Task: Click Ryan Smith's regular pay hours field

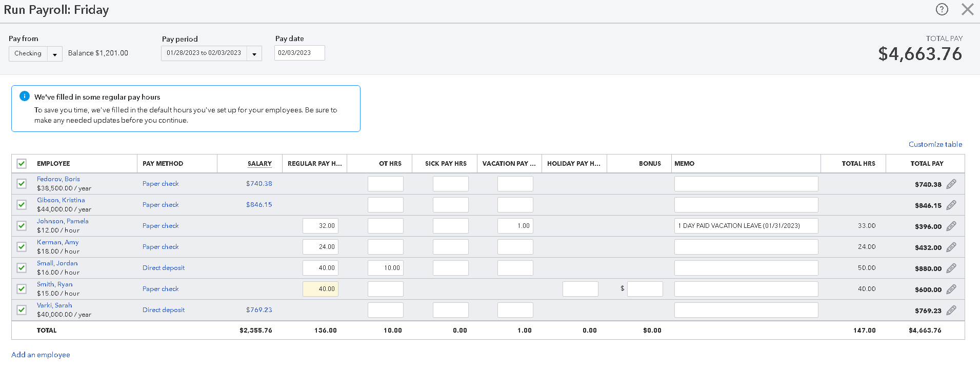Action: (x=321, y=289)
